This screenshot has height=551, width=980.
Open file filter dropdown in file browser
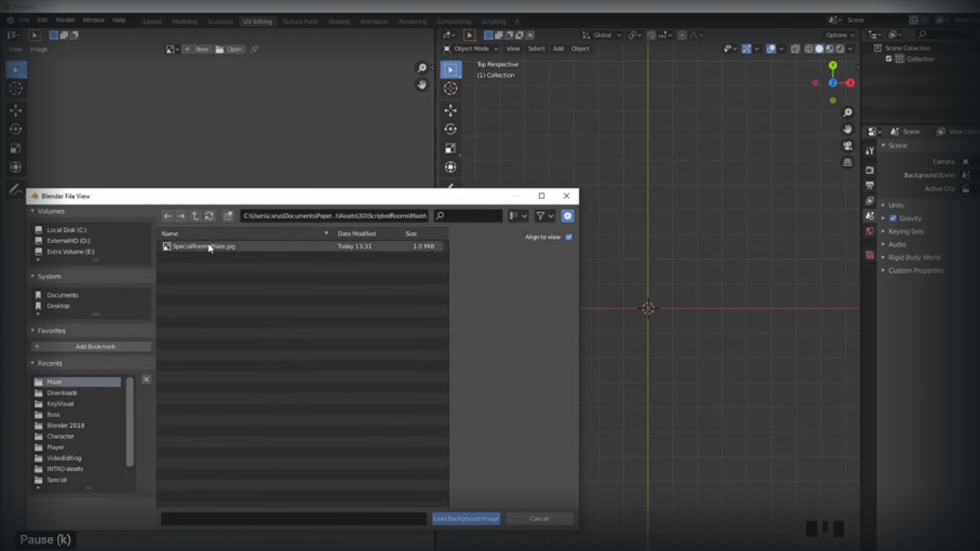click(x=545, y=216)
